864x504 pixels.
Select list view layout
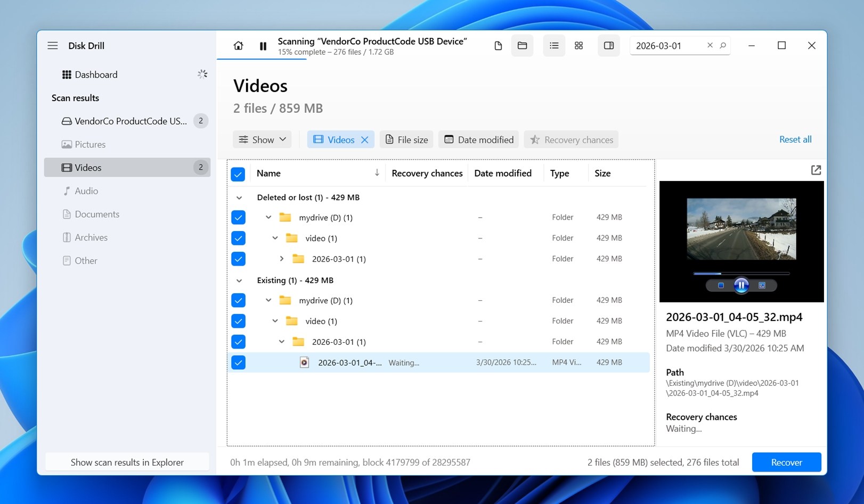[x=554, y=46]
